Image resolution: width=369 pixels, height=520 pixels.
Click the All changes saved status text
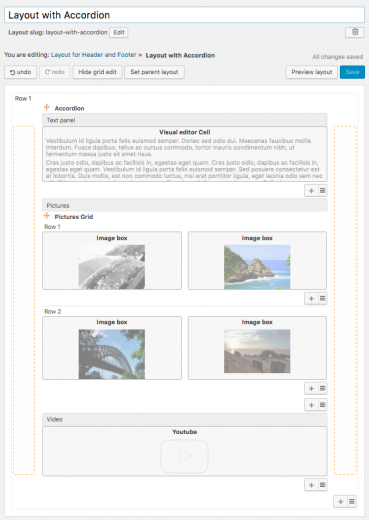pos(338,57)
